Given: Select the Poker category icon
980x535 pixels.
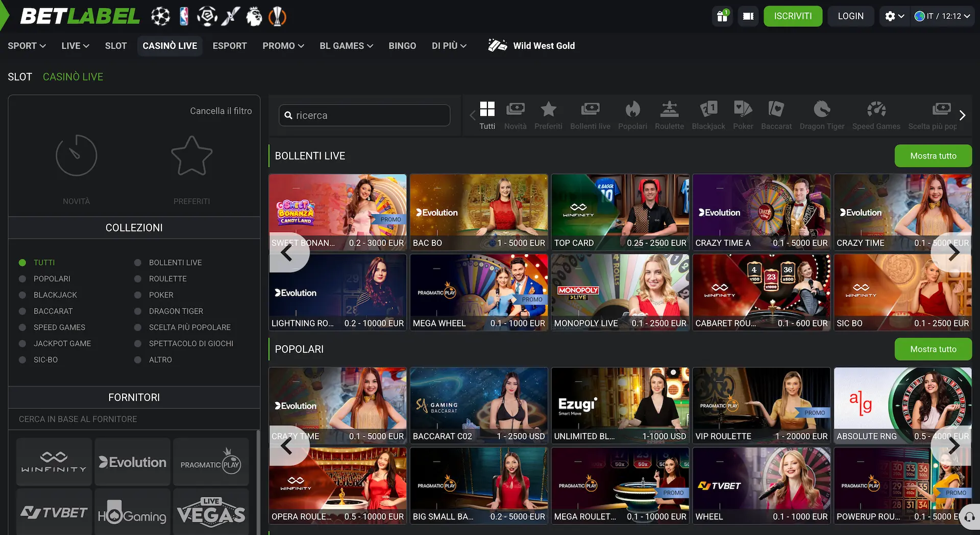Looking at the screenshot, I should 743,116.
